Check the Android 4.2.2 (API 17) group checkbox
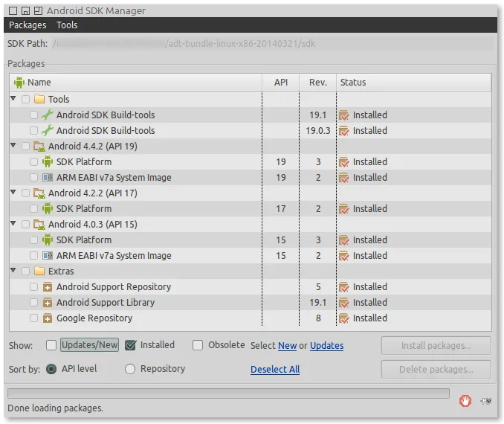504x424 pixels. (x=26, y=193)
